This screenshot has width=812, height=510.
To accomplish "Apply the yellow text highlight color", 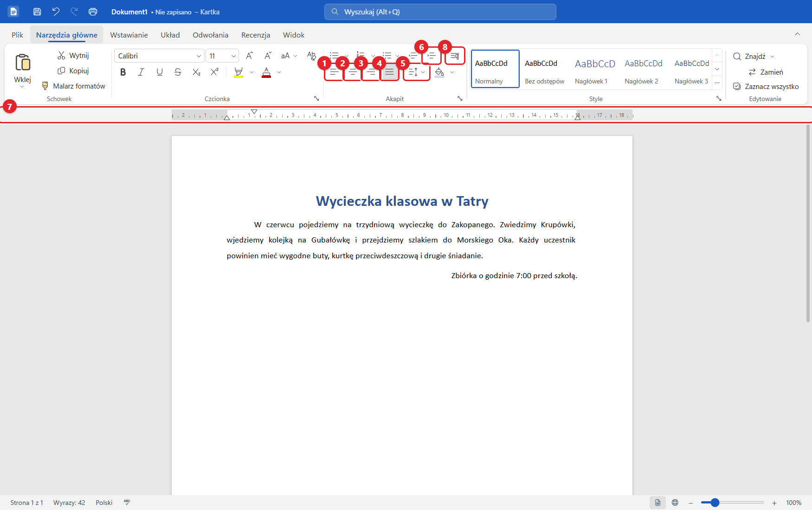I will click(238, 72).
